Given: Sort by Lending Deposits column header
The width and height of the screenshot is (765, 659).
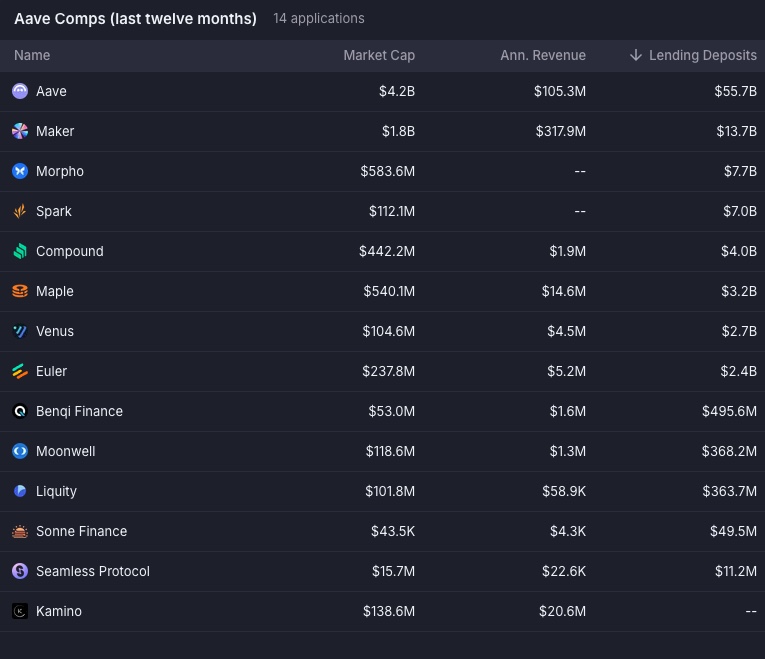Looking at the screenshot, I should pos(703,55).
